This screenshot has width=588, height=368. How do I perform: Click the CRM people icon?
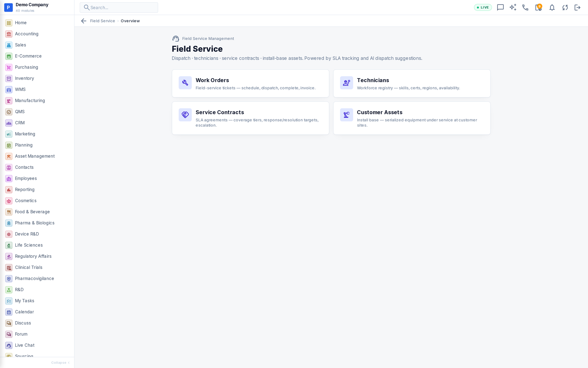(9, 123)
